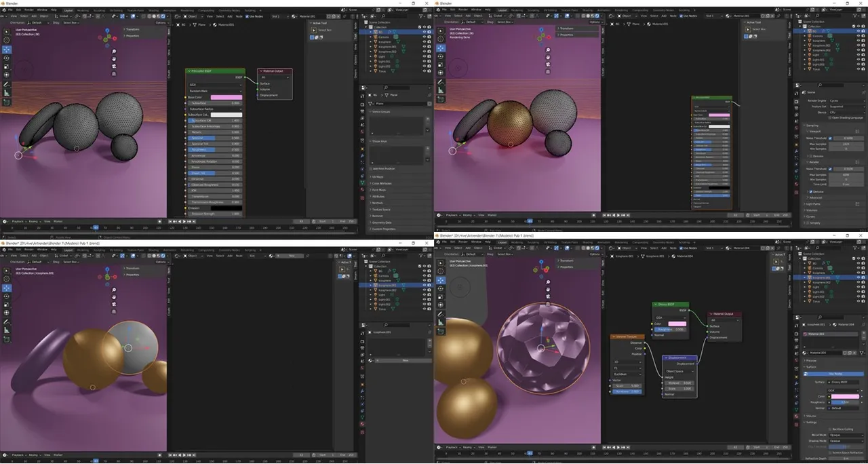Open the Shadow Mode Opaque dropdown
This screenshot has width=868, height=464.
pyautogui.click(x=846, y=441)
